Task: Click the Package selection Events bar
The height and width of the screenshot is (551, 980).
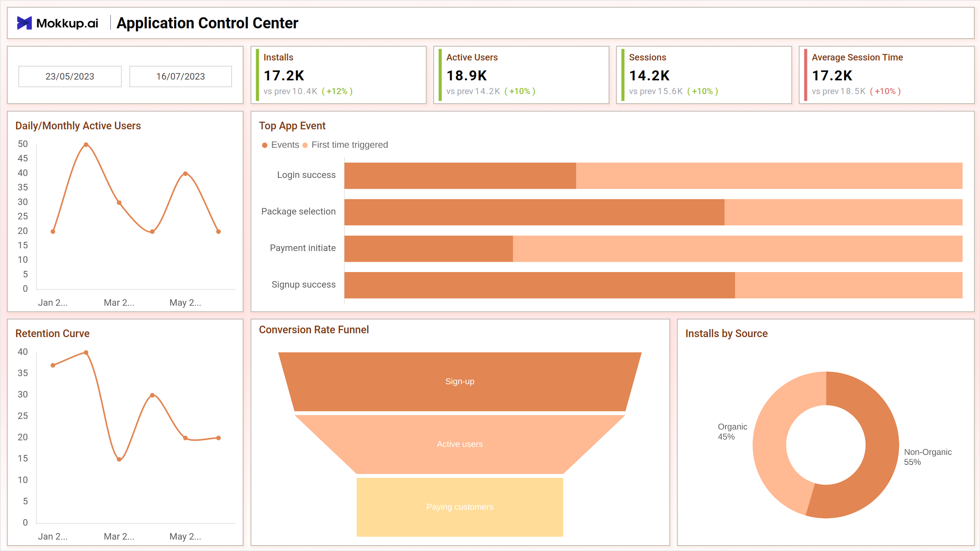Action: 534,212
